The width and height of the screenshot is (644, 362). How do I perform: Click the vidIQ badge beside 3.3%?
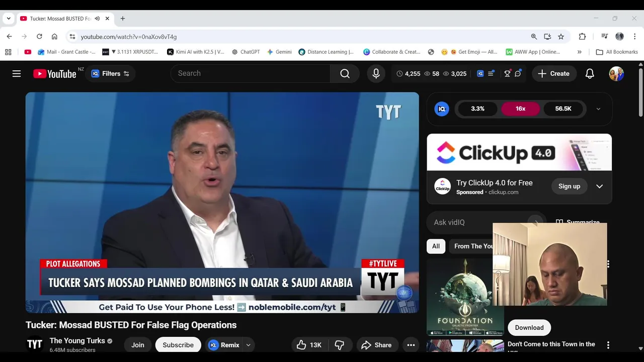pos(442,109)
